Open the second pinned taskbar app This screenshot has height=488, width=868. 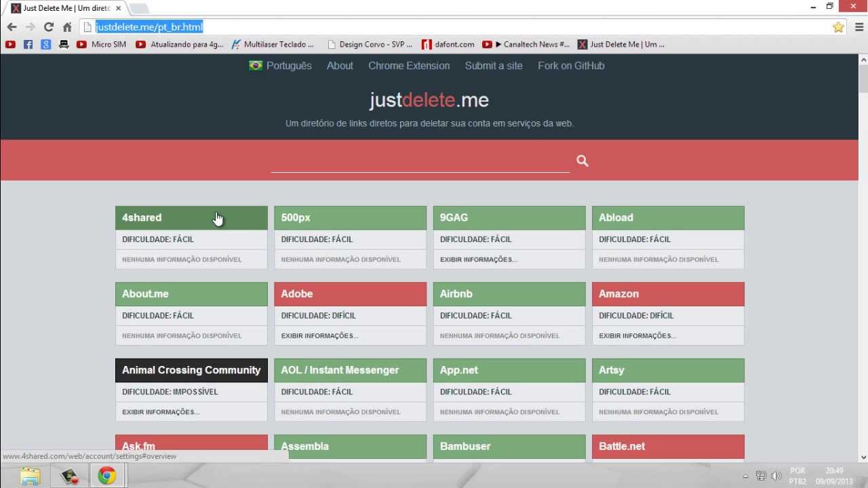(68, 476)
